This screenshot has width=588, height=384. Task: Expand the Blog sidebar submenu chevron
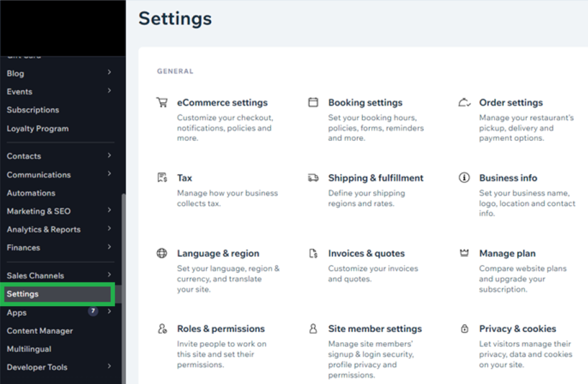pos(109,73)
